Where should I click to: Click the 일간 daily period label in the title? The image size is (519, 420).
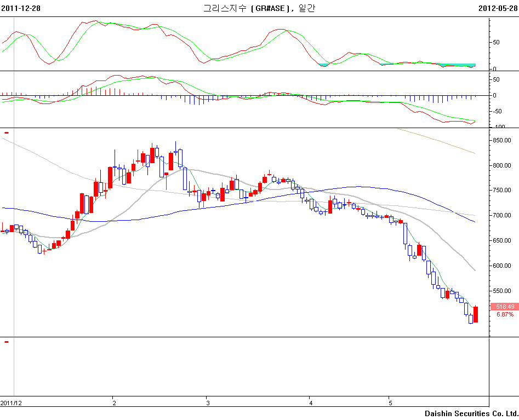(307, 8)
